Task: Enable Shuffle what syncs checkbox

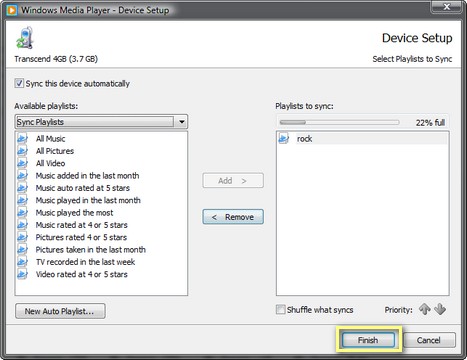Action: point(281,309)
